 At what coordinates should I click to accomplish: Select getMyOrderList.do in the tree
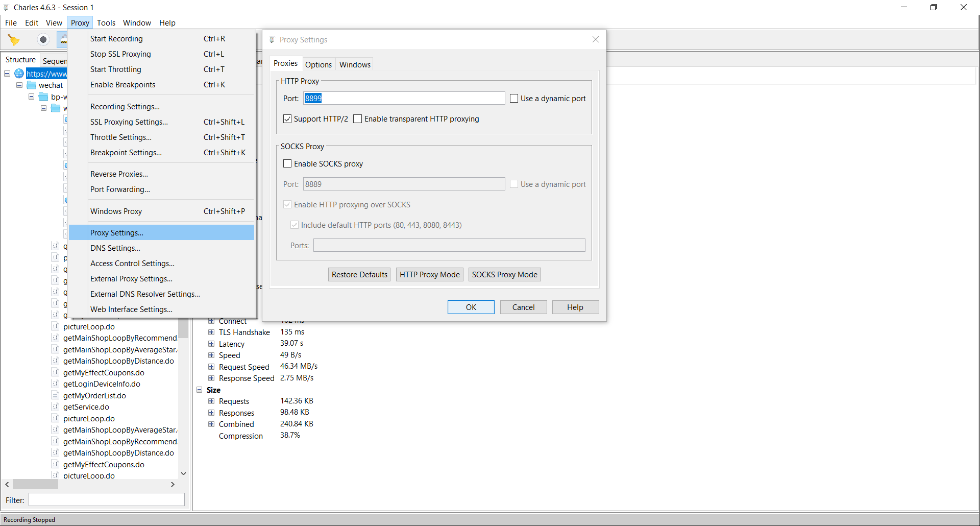pyautogui.click(x=94, y=396)
